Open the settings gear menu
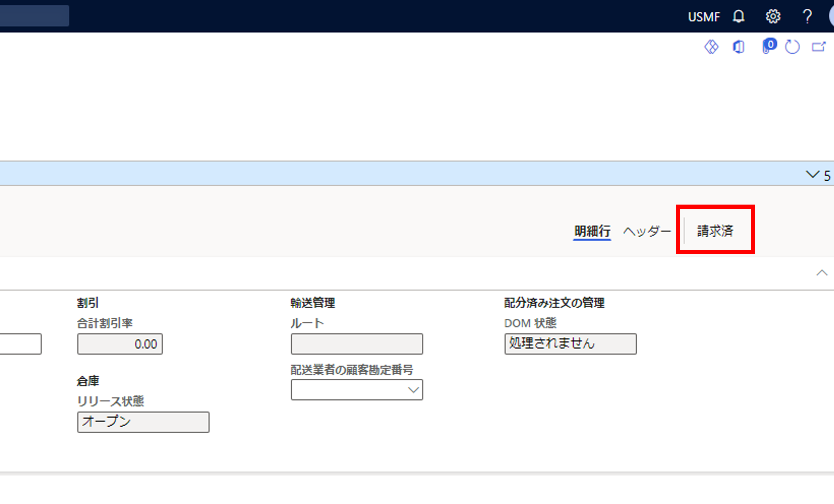This screenshot has width=834, height=504. pos(773,16)
